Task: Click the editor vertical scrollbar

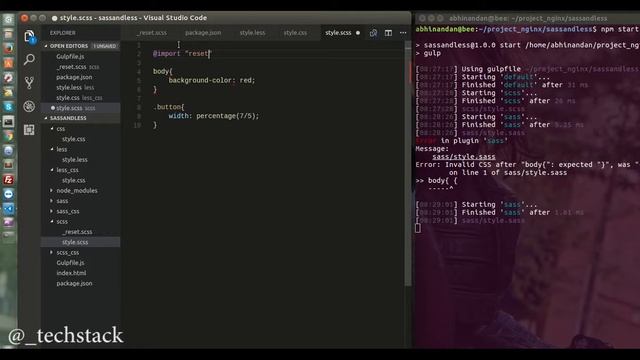Action: pos(408,163)
